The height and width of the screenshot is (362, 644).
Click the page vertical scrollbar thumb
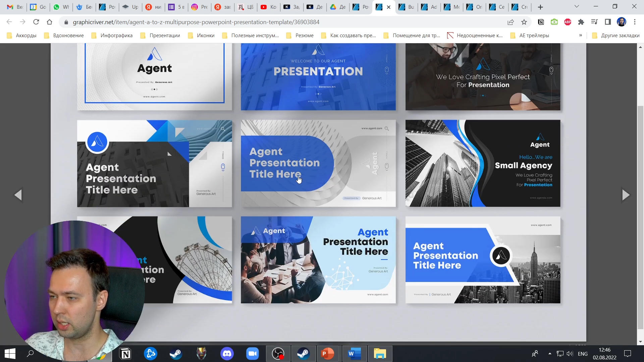tap(640, 218)
